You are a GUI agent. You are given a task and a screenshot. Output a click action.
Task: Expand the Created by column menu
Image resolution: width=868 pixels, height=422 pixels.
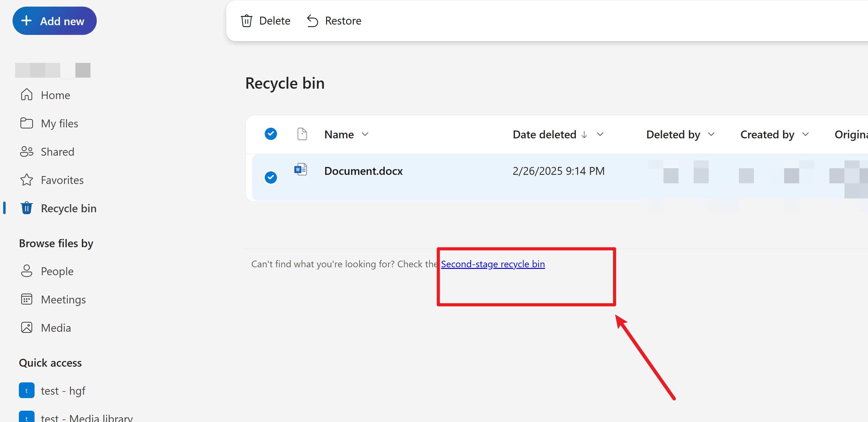click(805, 134)
